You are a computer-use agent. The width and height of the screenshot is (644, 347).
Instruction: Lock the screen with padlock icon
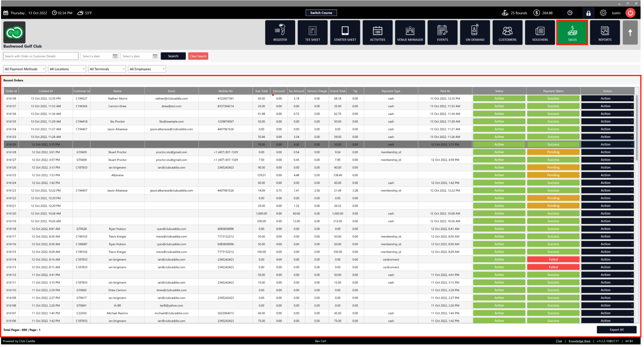[x=588, y=13]
